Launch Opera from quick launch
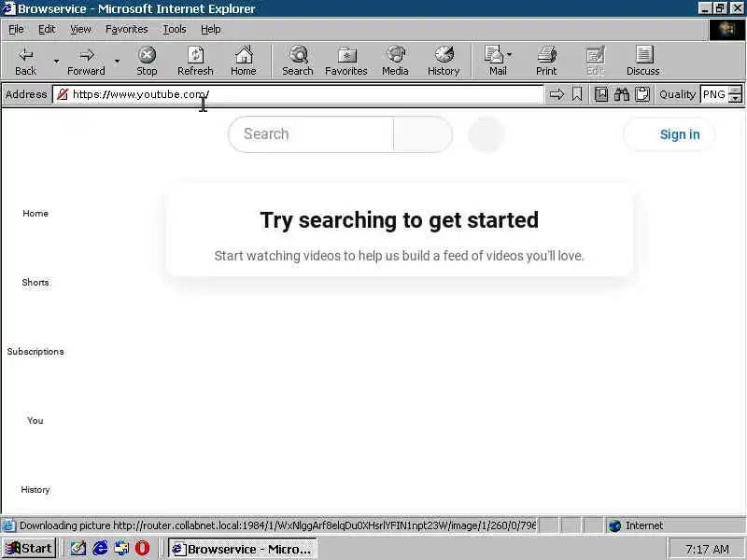 click(143, 549)
